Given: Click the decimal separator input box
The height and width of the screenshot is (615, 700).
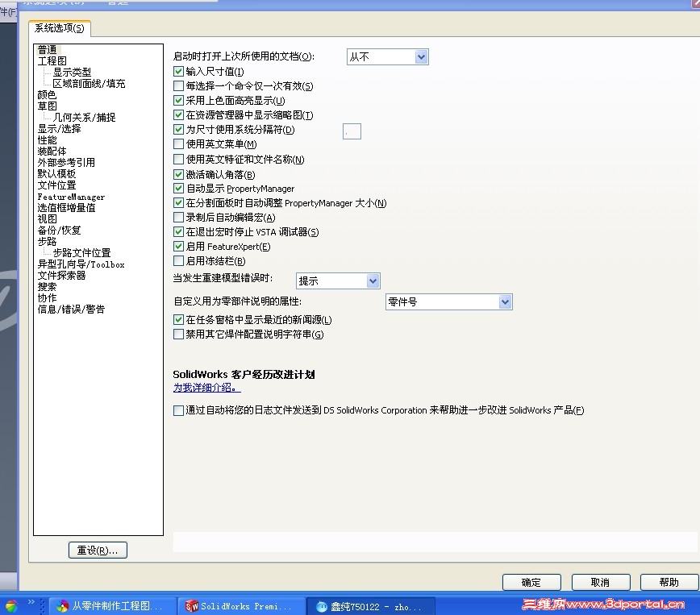Looking at the screenshot, I should click(352, 131).
